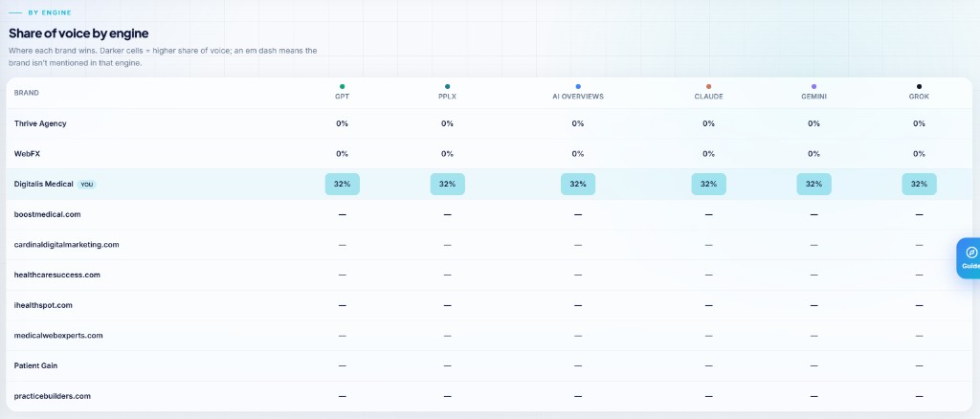Select the Digitalis Medical brand name
Viewport: 980px width, 419px height.
point(44,185)
